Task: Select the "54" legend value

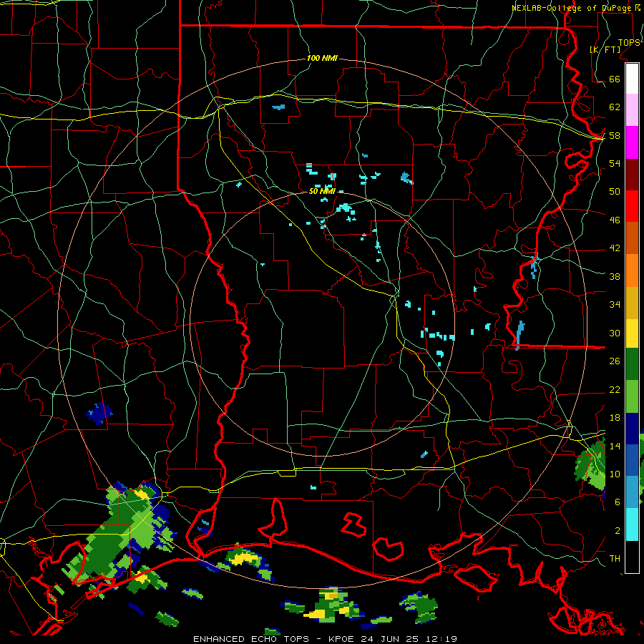Action: [x=615, y=163]
